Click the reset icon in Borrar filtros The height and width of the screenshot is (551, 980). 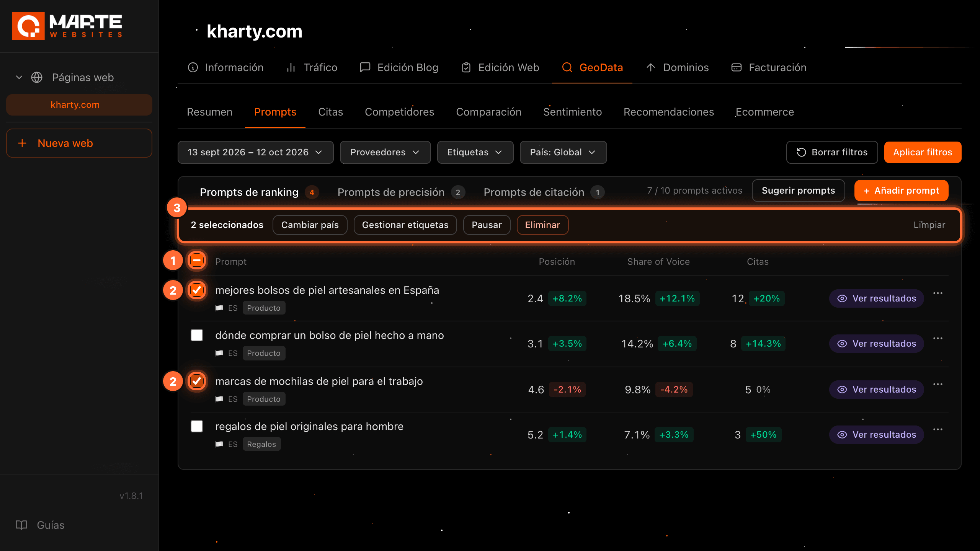pyautogui.click(x=802, y=152)
